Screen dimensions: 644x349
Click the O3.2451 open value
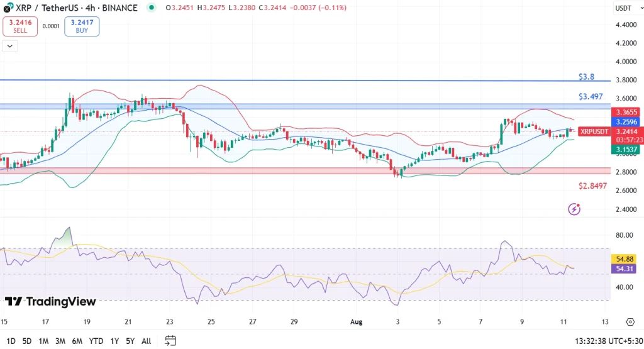pyautogui.click(x=179, y=8)
